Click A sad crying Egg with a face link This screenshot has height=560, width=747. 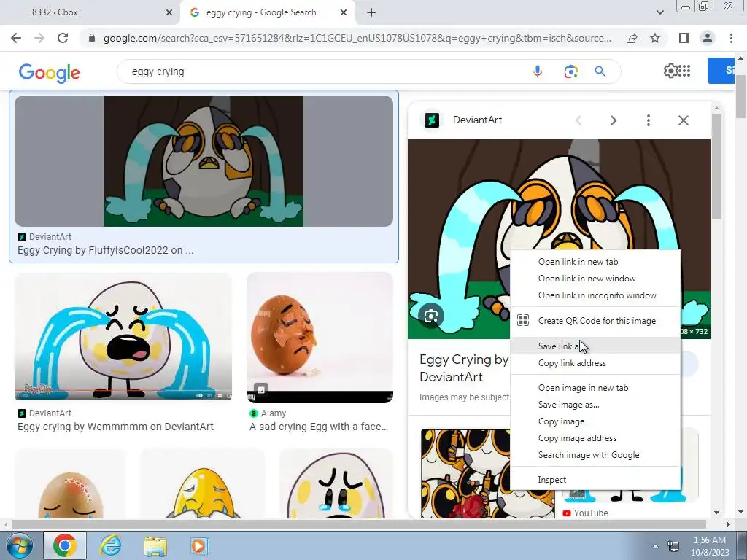click(x=319, y=427)
